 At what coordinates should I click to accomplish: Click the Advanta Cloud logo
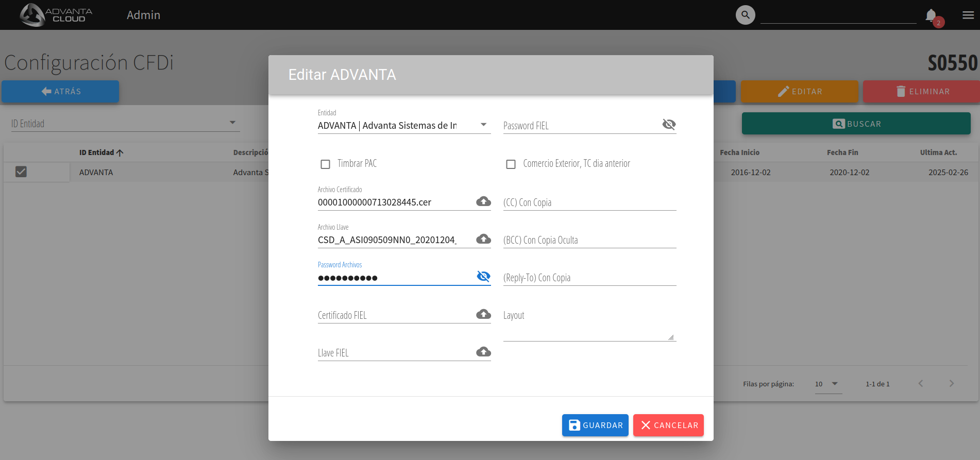[56, 15]
